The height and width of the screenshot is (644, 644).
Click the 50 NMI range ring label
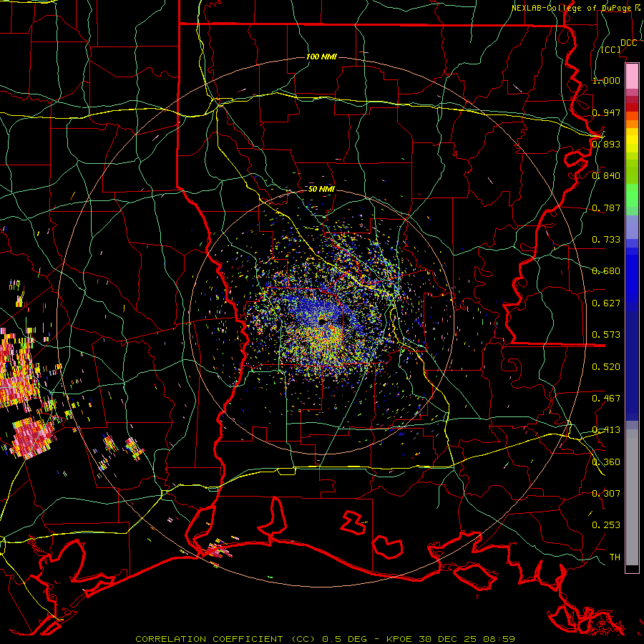pos(321,189)
